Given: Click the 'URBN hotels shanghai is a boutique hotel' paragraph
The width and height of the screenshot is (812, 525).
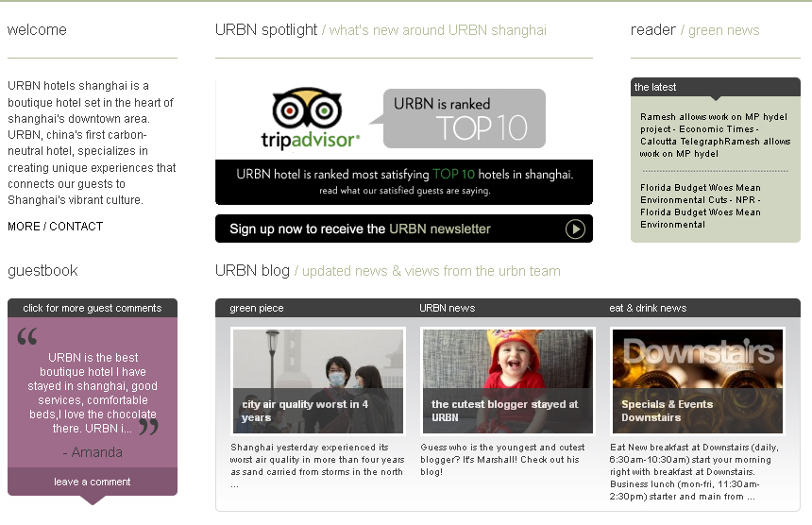Looking at the screenshot, I should [x=92, y=143].
